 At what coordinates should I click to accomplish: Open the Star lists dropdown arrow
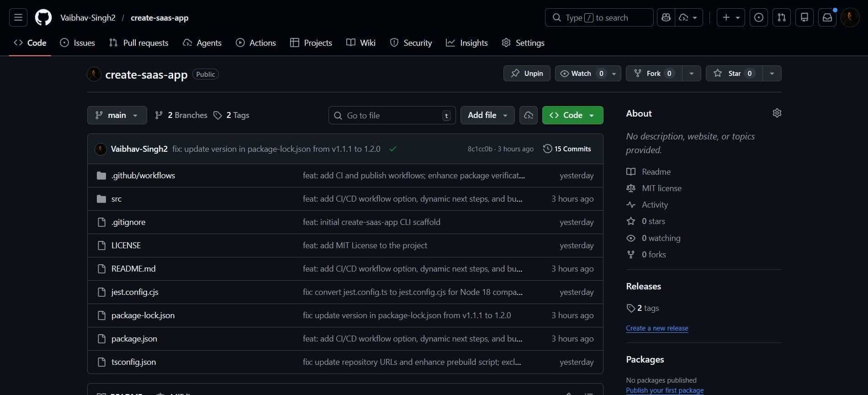click(x=772, y=74)
